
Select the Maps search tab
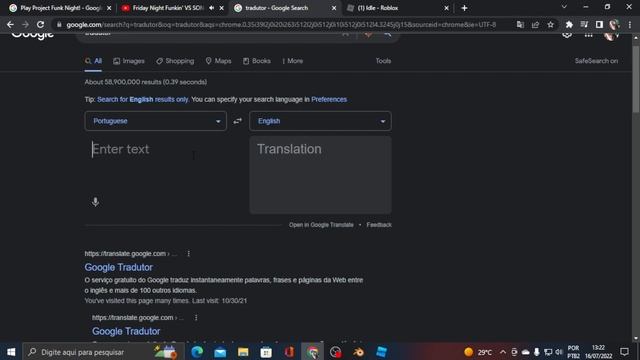pos(218,61)
